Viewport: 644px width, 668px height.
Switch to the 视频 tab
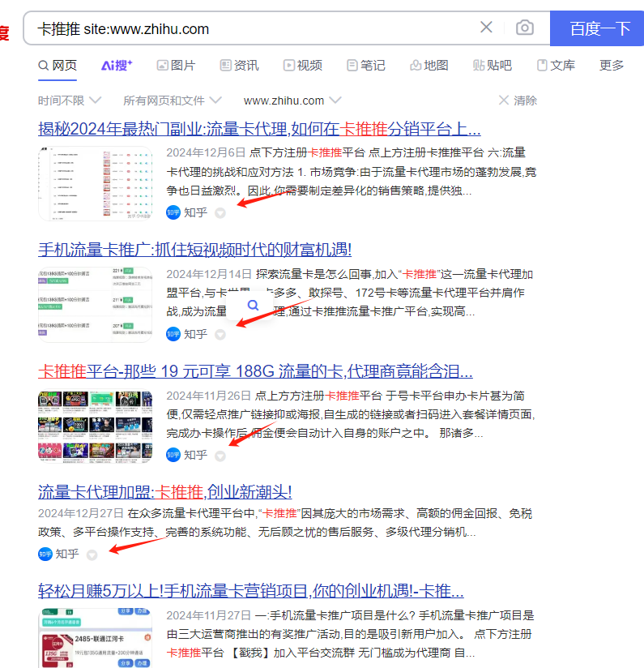tap(303, 65)
